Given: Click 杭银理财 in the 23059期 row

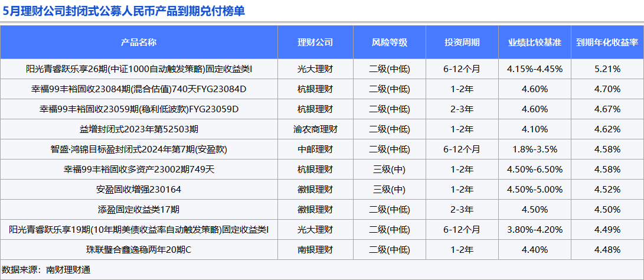Looking at the screenshot, I should point(315,109).
